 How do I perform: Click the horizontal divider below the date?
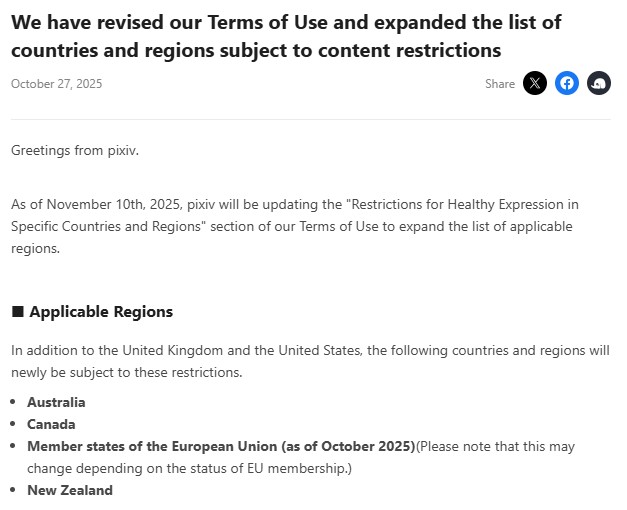pyautogui.click(x=311, y=120)
